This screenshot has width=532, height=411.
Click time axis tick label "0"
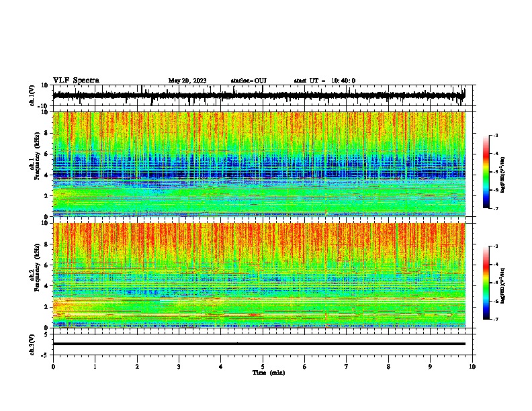(53, 367)
